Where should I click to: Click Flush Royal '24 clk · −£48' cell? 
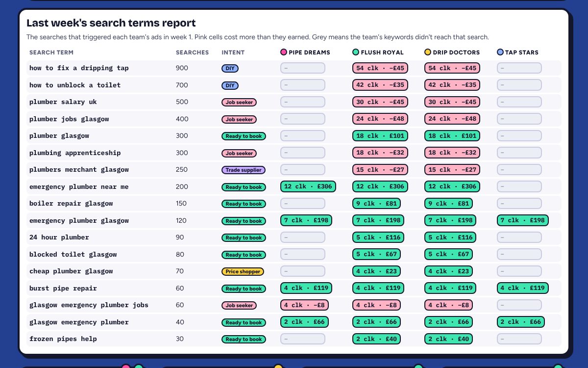[380, 119]
